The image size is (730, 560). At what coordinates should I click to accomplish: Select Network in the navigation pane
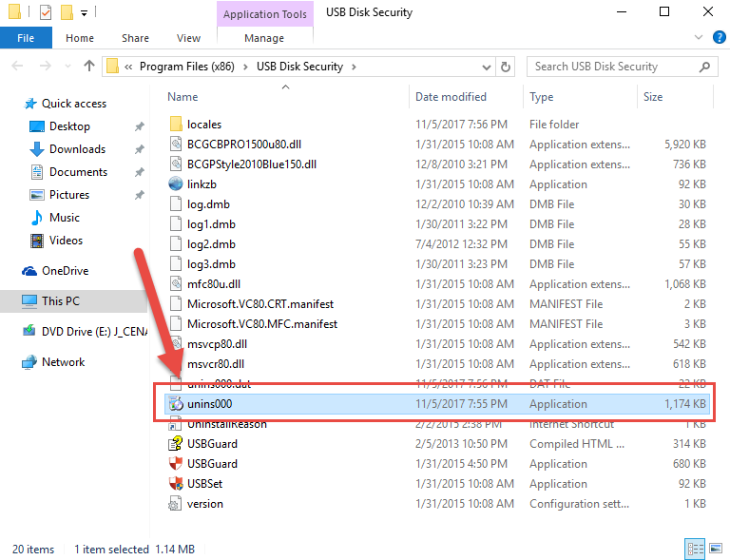[64, 361]
